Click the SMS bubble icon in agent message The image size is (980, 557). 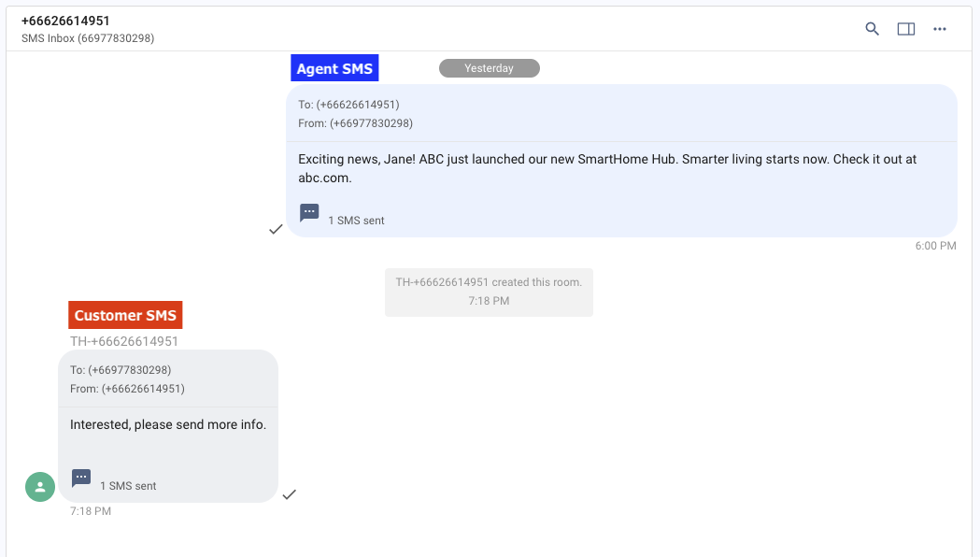(x=309, y=212)
